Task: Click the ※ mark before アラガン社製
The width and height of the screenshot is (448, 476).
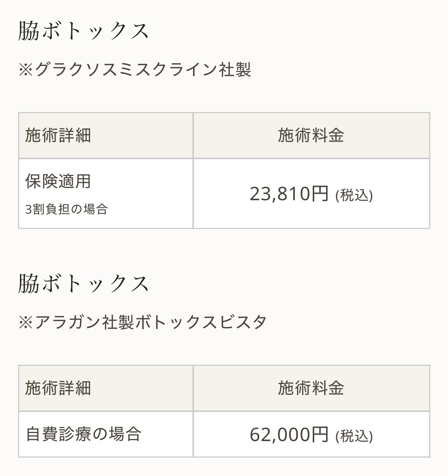Action: click(26, 322)
